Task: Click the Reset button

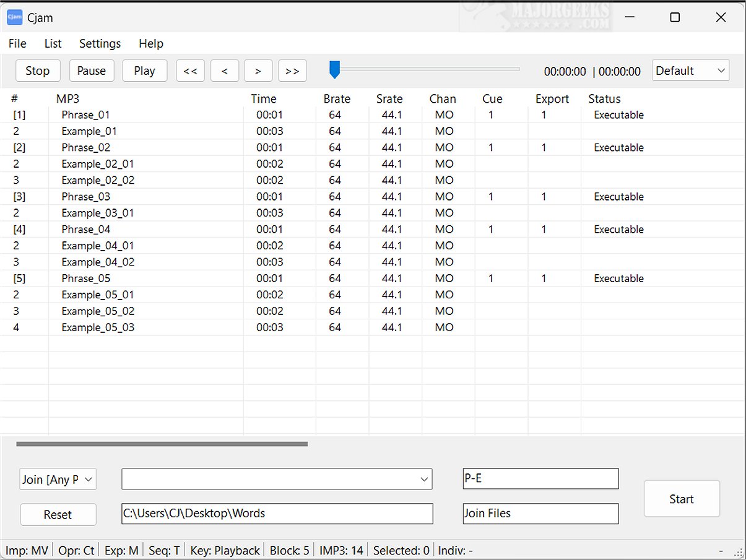Action: (58, 514)
